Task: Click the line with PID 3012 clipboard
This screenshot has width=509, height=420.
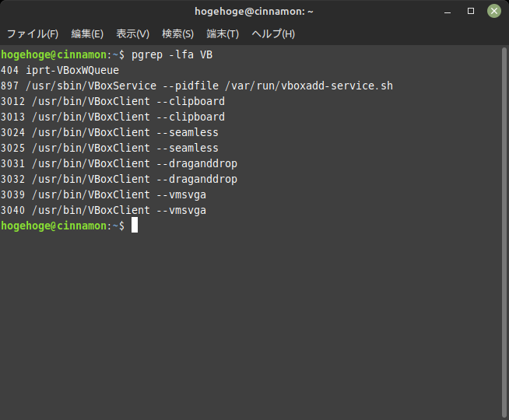Action: [113, 101]
